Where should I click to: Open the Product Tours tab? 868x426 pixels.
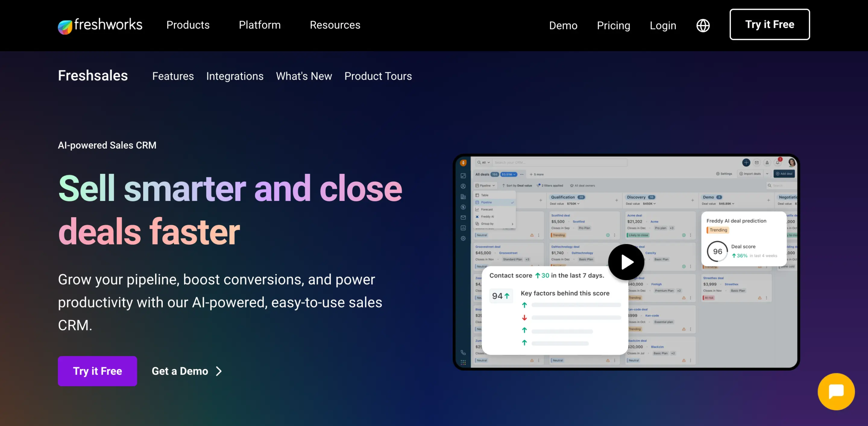378,76
